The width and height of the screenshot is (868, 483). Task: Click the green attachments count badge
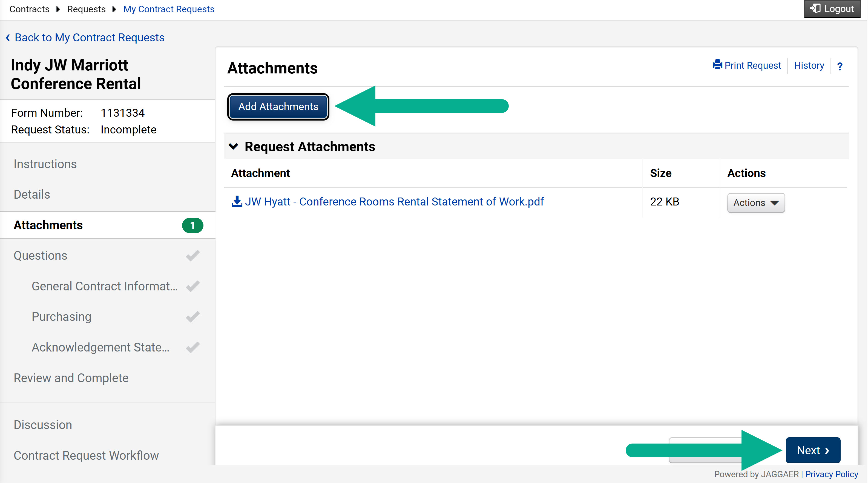(x=192, y=225)
